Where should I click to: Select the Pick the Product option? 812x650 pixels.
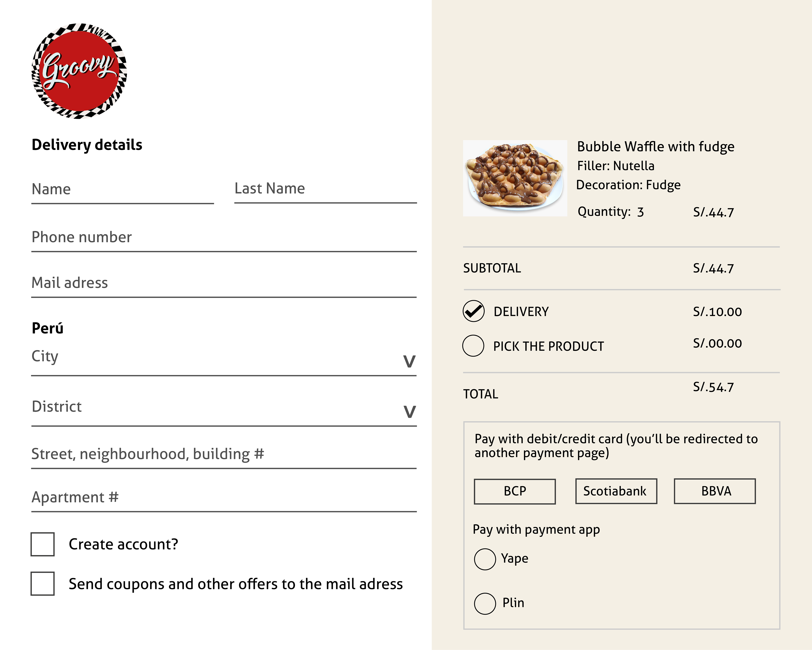coord(473,346)
